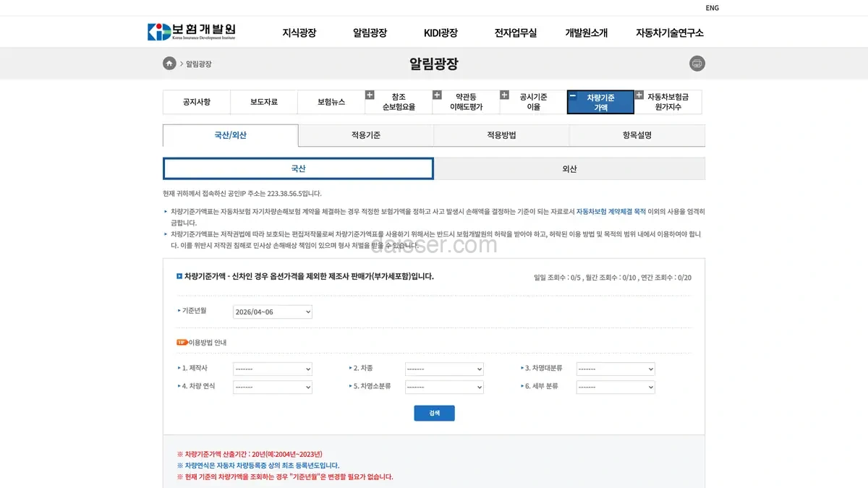Click the 차량기준가액 산출기간 notice line
868x488 pixels.
pyautogui.click(x=250, y=454)
